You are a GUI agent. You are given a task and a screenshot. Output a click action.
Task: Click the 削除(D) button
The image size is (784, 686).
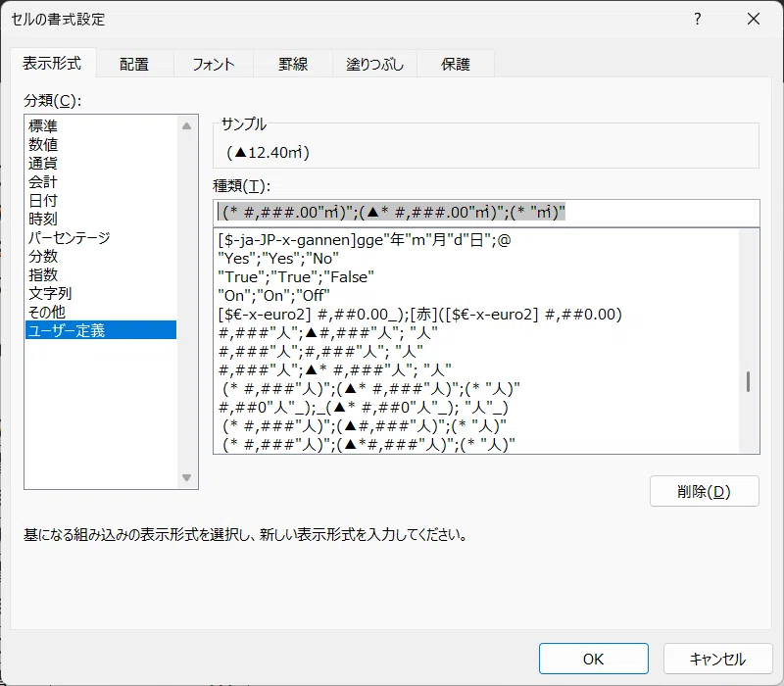[704, 492]
